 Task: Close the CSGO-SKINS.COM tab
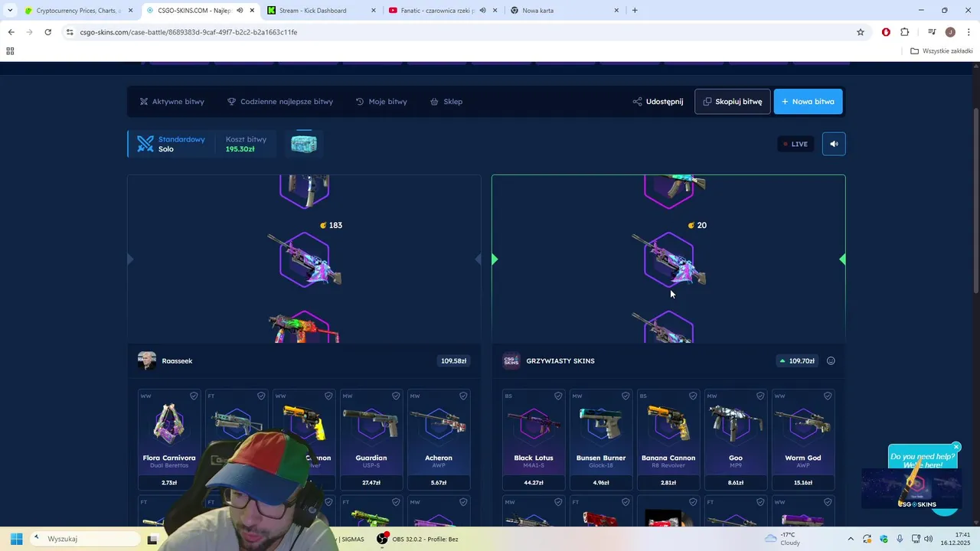(x=252, y=11)
